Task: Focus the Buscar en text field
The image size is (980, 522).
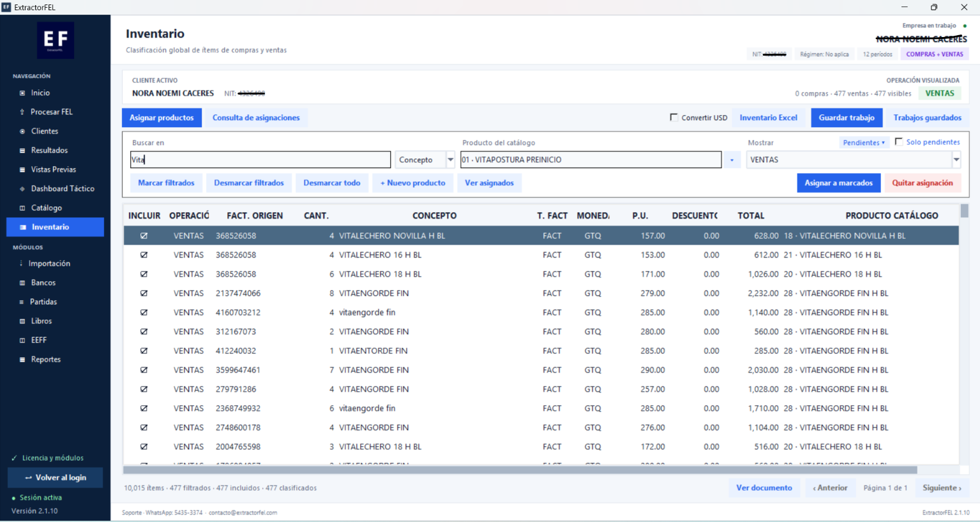Action: point(260,160)
